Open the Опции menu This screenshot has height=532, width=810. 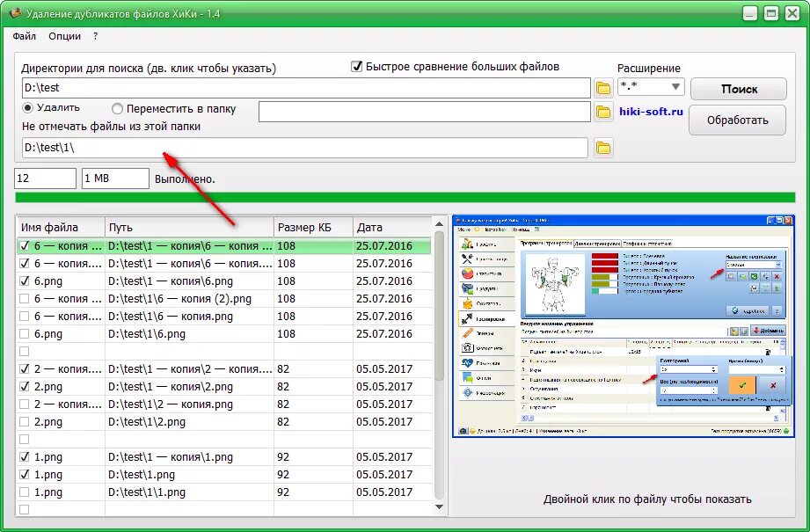tap(64, 36)
